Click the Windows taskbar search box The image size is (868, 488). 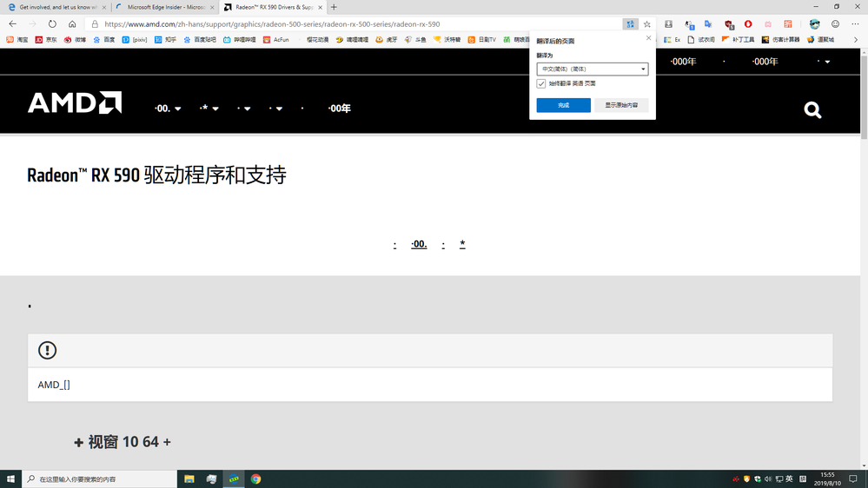click(100, 479)
